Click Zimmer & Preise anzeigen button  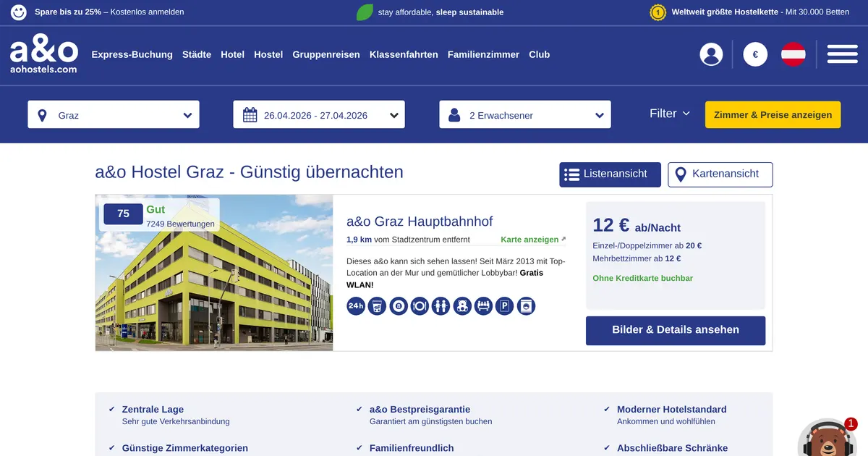pyautogui.click(x=773, y=115)
